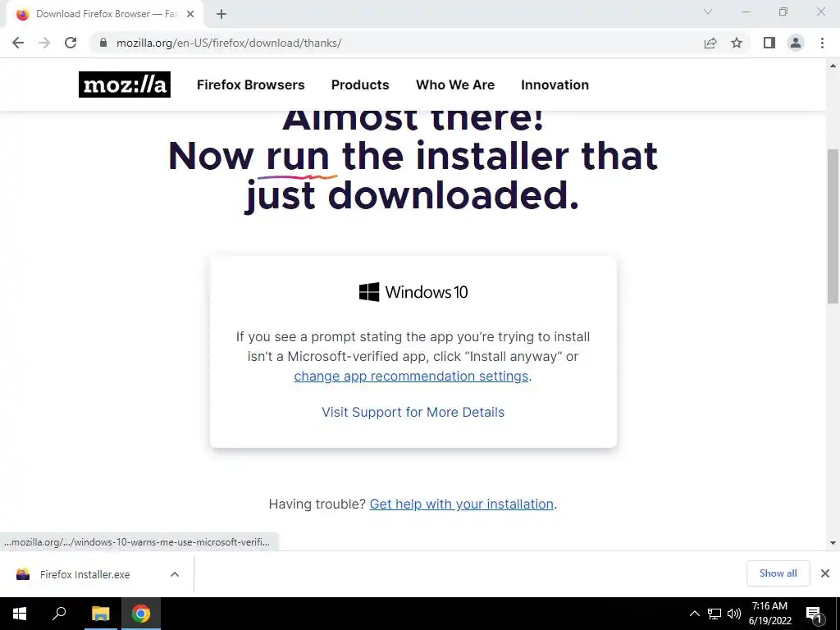Click the browser back arrow
Viewport: 840px width, 630px height.
coord(18,43)
